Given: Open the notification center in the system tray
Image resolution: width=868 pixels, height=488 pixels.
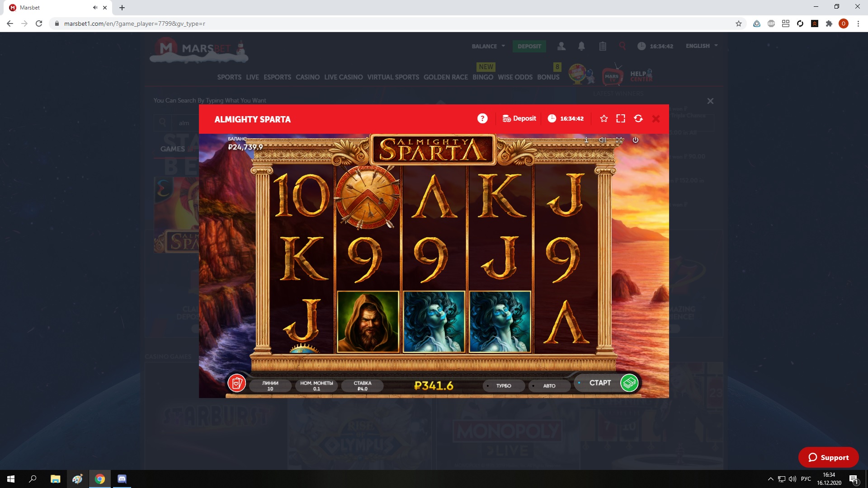Looking at the screenshot, I should 854,479.
